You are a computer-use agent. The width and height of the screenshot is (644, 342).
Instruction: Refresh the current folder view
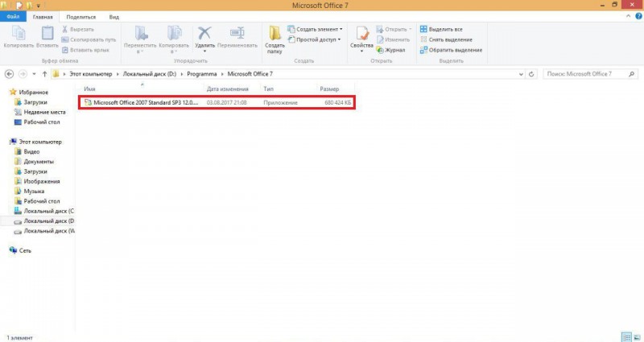[531, 74]
